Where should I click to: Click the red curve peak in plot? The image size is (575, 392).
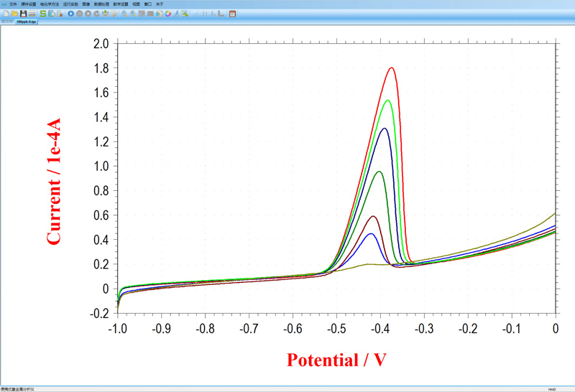392,68
